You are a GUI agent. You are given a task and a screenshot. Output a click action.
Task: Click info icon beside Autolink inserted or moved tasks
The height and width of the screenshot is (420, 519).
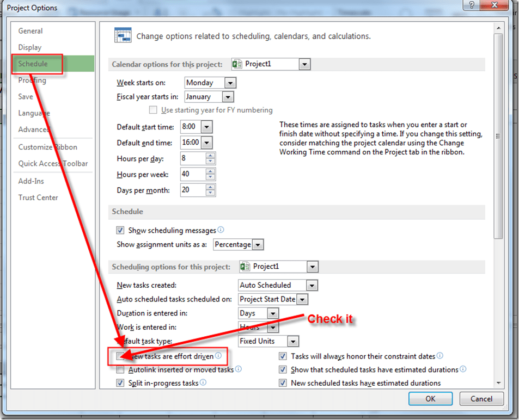[x=238, y=369]
